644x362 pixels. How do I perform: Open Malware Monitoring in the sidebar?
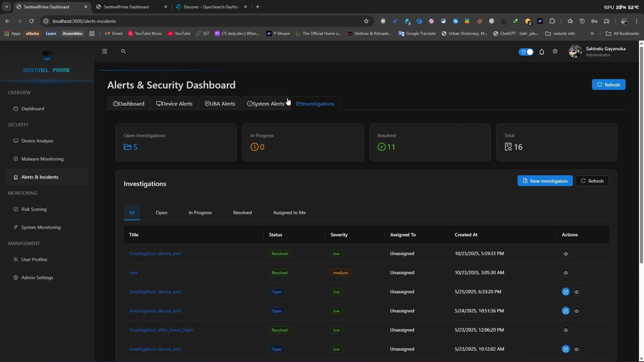pyautogui.click(x=42, y=159)
